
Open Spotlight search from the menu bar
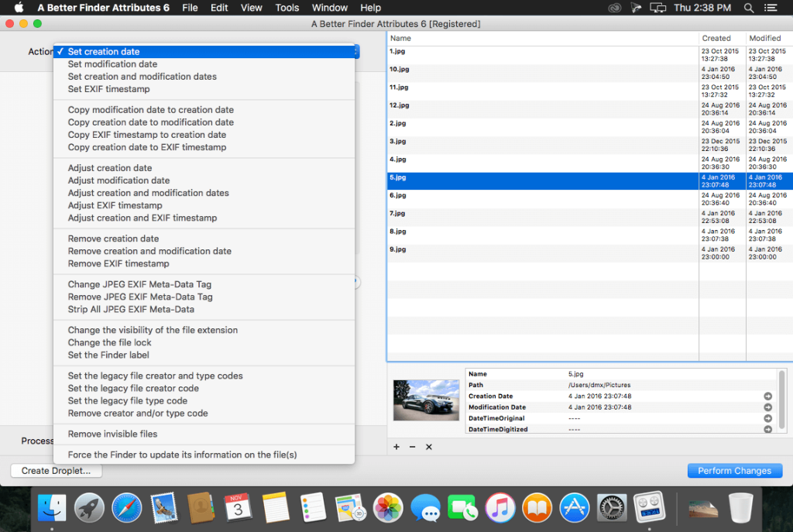tap(748, 8)
